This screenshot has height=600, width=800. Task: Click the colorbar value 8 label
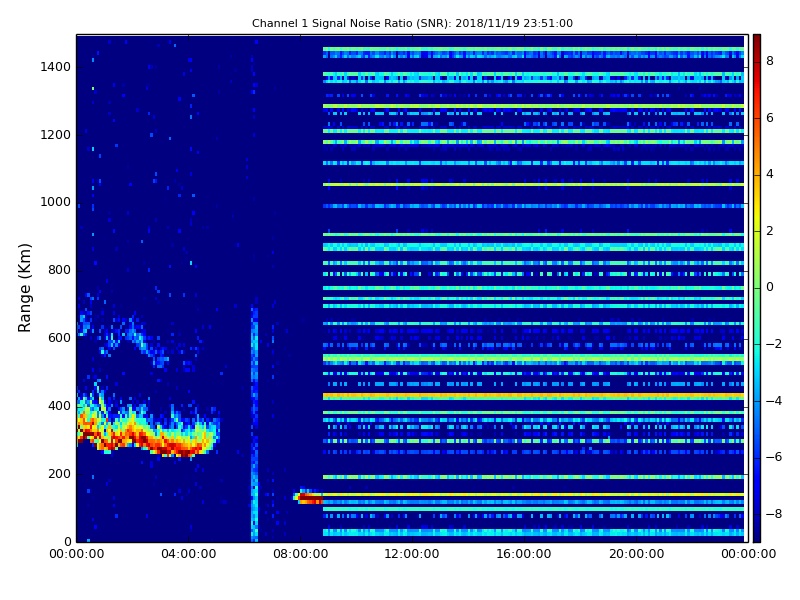[770, 61]
